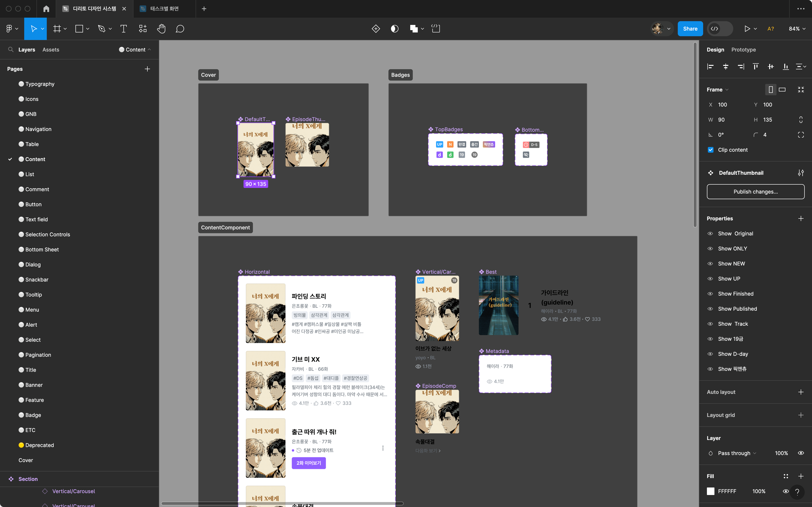Click the Create component icon
This screenshot has height=507, width=812.
(376, 29)
